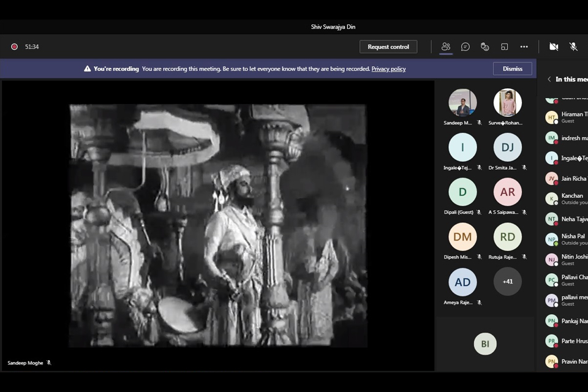Click the shared video content area
588x392 pixels.
[x=218, y=225]
